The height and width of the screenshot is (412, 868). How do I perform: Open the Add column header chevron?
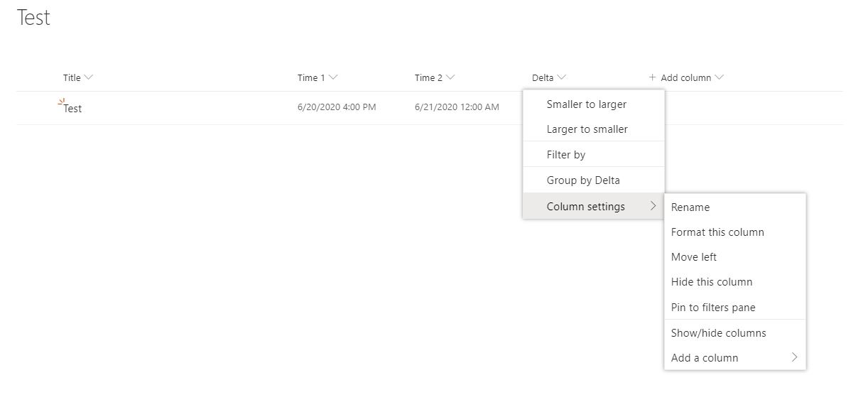click(719, 77)
